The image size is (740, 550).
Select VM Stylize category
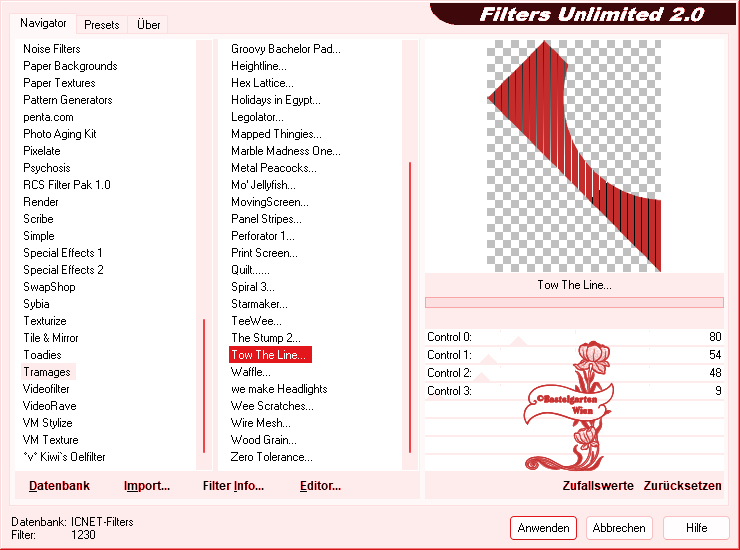pos(47,423)
